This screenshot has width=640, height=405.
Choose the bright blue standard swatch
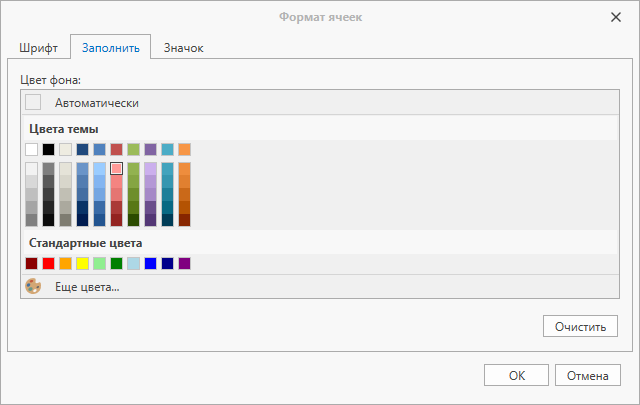point(151,263)
